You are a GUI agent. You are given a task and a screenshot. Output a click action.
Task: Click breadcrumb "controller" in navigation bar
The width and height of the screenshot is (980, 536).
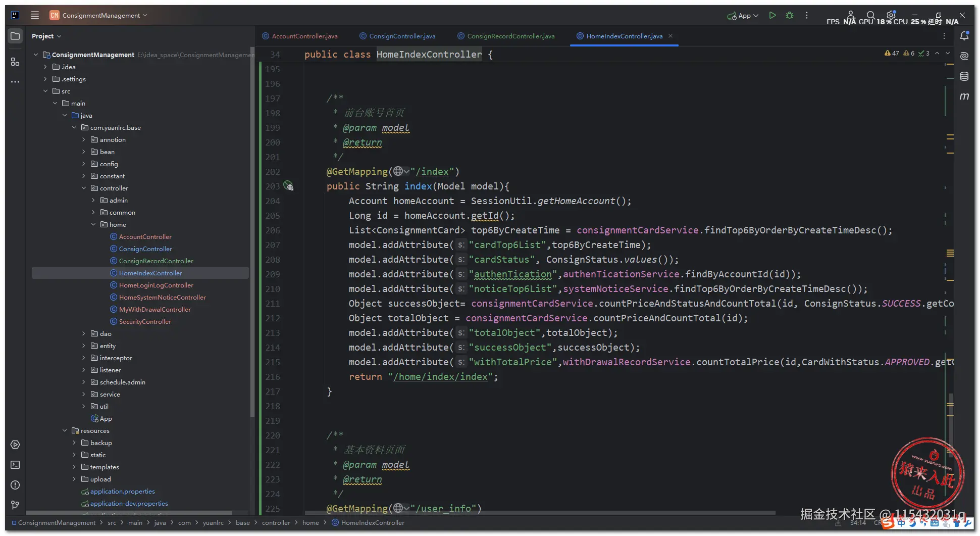point(276,522)
